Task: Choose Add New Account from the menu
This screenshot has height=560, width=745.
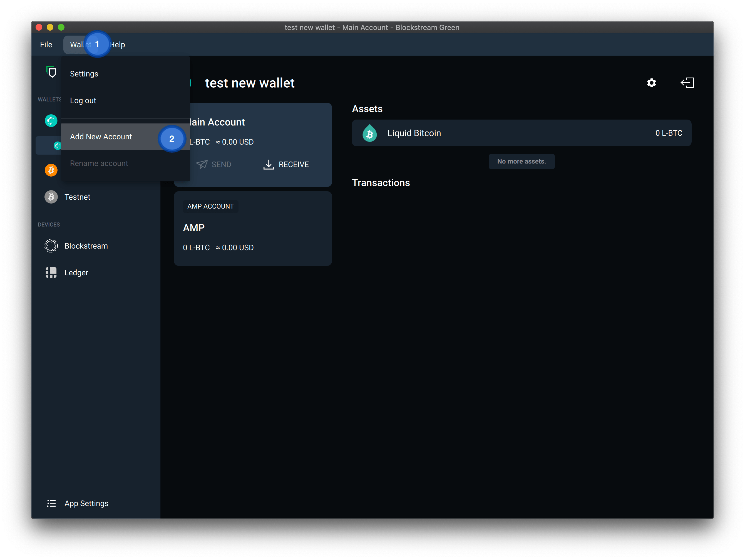Action: (101, 137)
